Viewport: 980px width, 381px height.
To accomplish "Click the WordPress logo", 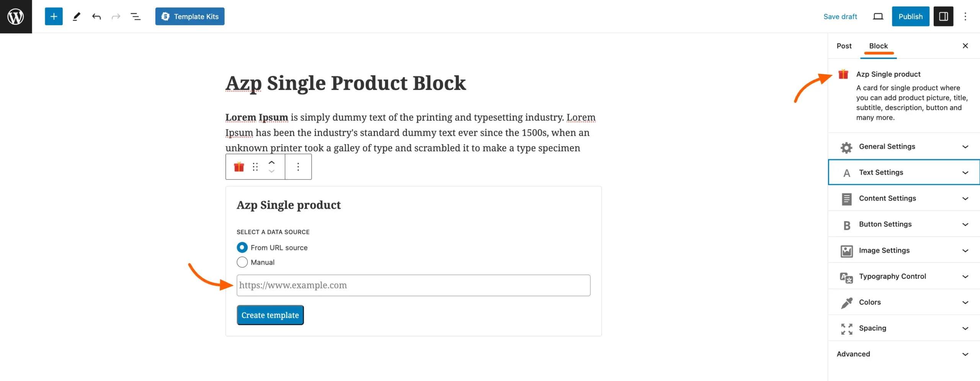I will (16, 16).
